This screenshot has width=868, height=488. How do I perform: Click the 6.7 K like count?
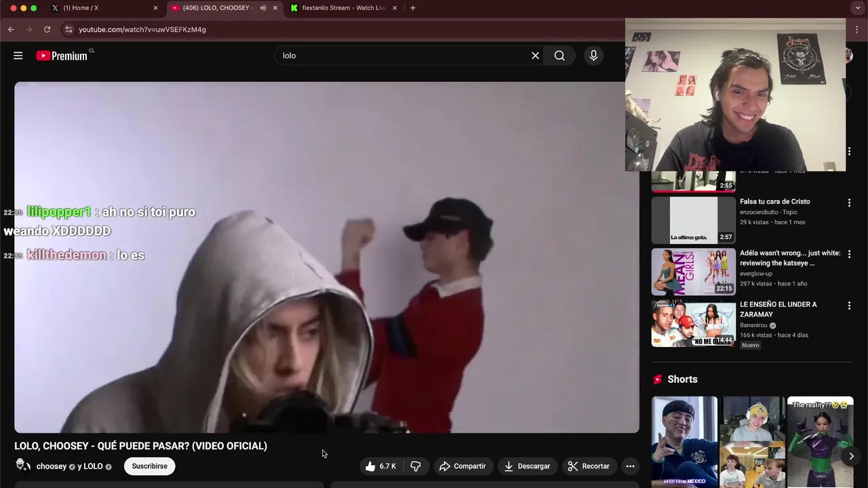(x=388, y=466)
